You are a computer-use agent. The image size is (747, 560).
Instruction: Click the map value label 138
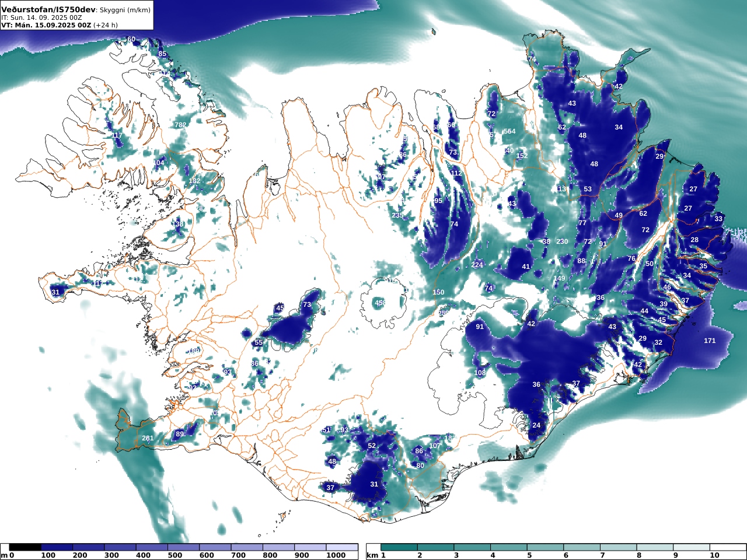(x=178, y=224)
